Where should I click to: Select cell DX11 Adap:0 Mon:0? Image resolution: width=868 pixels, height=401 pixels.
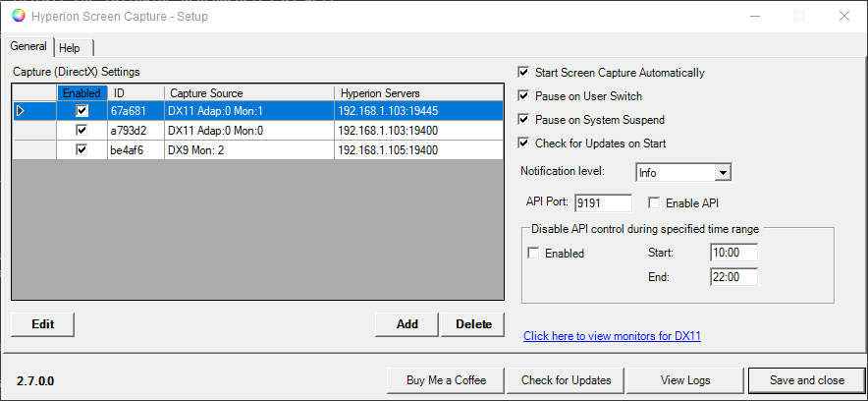point(249,131)
